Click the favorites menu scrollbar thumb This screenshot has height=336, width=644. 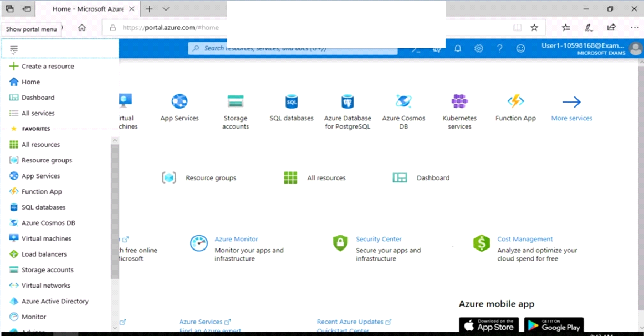click(115, 212)
